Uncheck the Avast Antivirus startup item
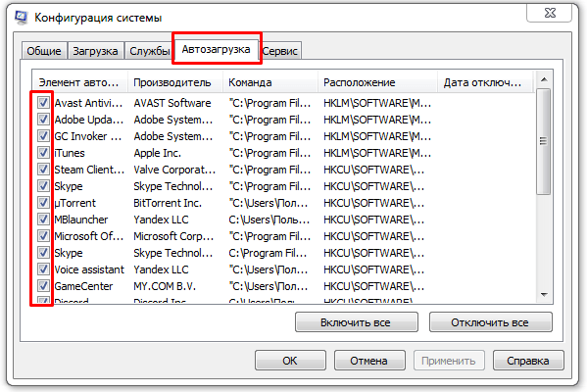 (43, 103)
